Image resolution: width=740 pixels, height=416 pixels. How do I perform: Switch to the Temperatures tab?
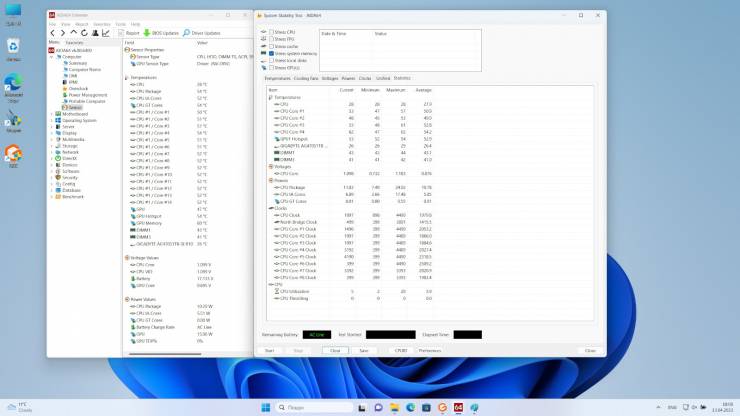[278, 78]
